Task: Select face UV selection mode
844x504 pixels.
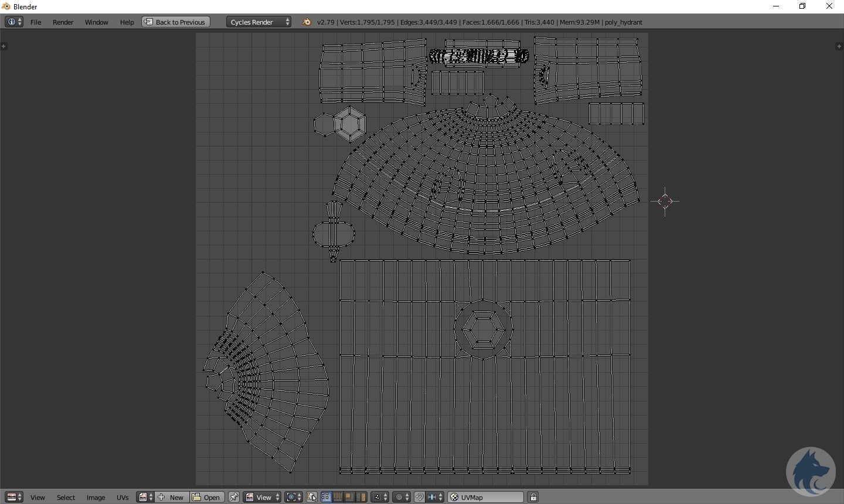Action: coord(349,497)
